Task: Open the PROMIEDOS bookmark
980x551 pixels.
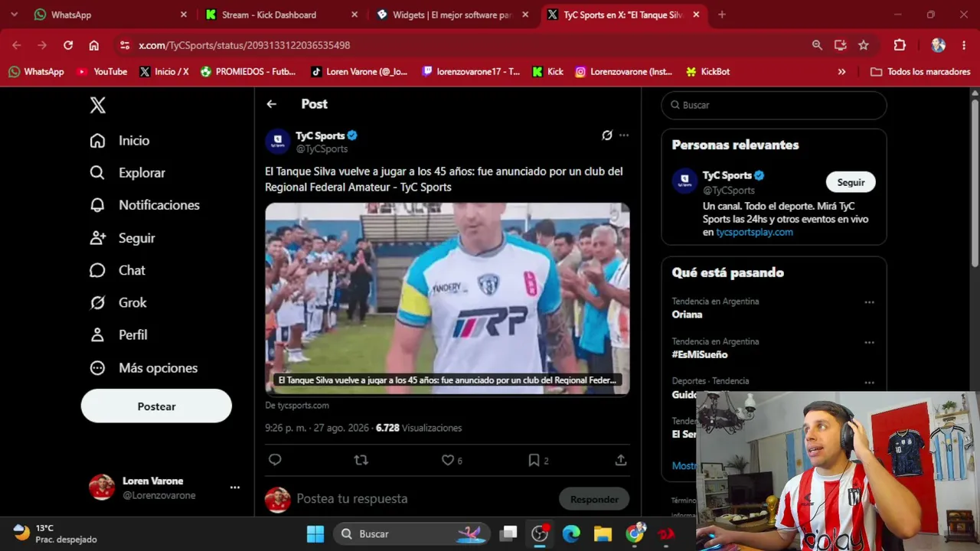Action: point(248,72)
